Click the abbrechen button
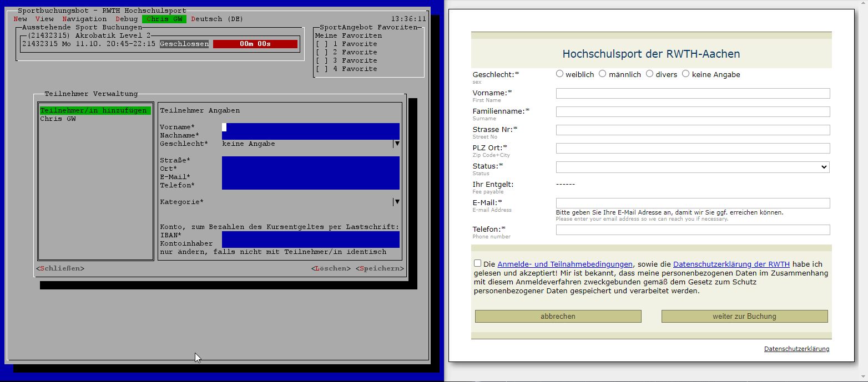Viewport: 868px width, 382px height. click(x=558, y=316)
